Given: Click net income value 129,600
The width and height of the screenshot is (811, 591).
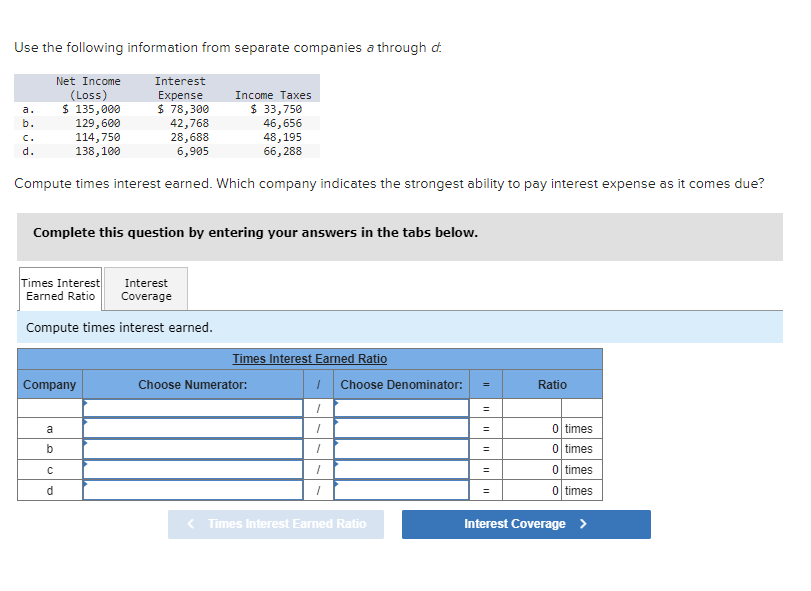Looking at the screenshot, I should pos(98,123).
